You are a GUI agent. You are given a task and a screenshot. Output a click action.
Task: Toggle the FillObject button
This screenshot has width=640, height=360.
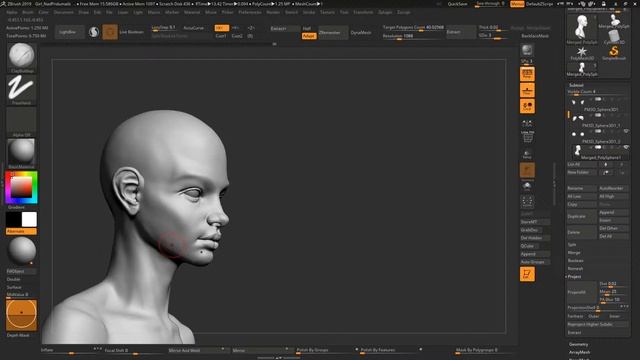[21, 271]
